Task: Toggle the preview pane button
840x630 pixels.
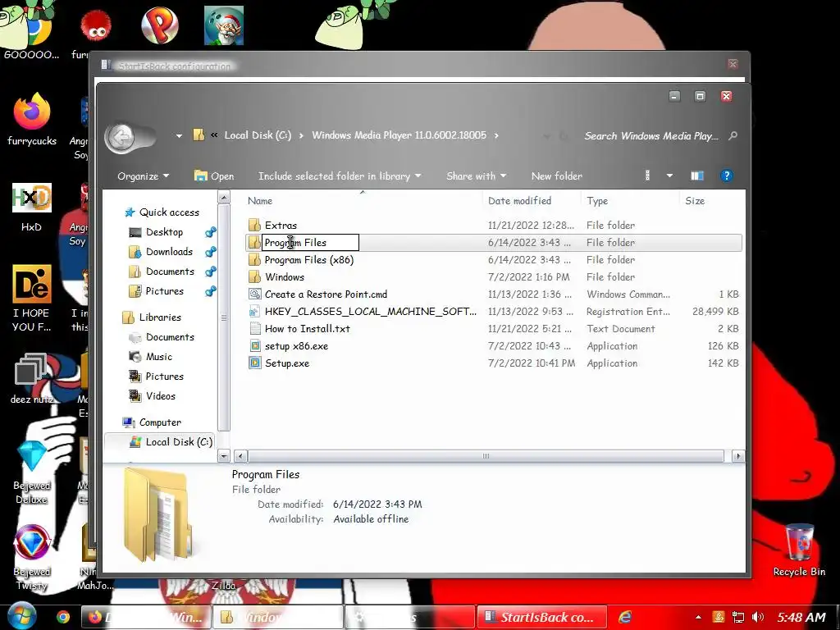Action: (697, 176)
